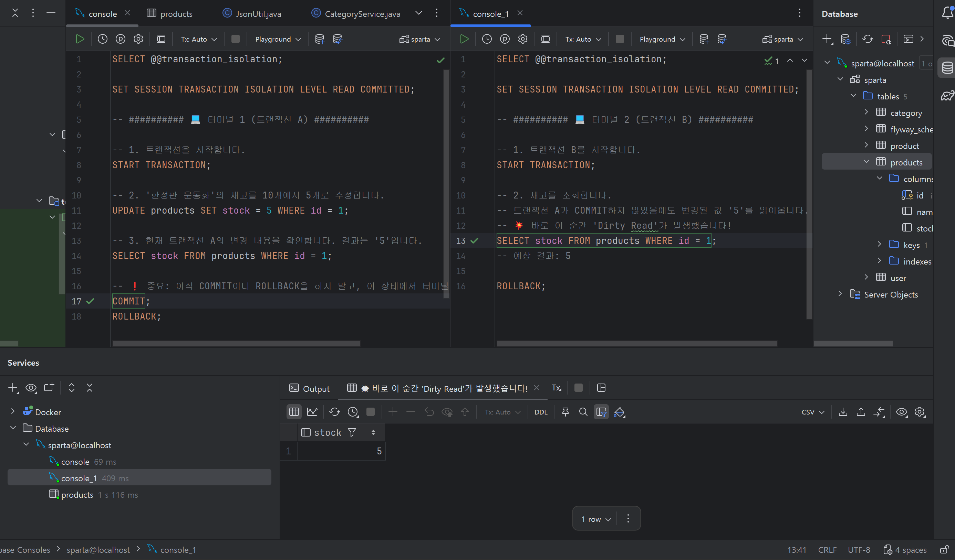955x560 pixels.
Task: Open the search icon in results toolbar
Action: 583,412
